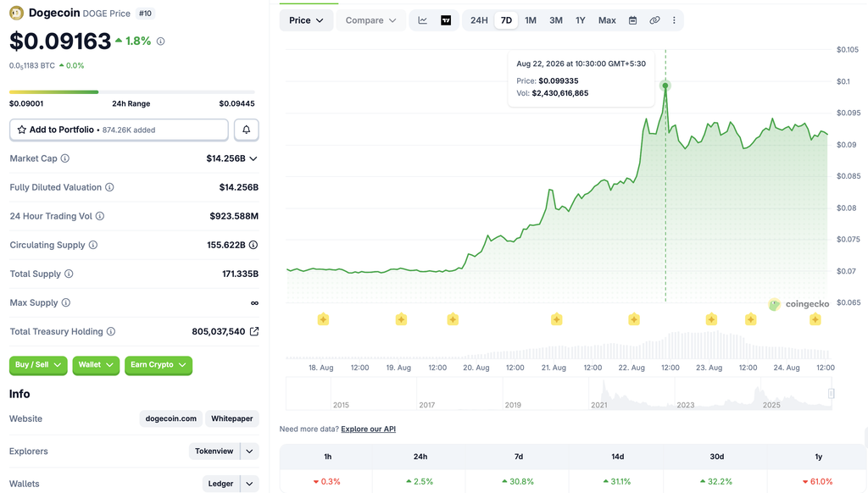The height and width of the screenshot is (493, 868).
Task: Click the highlighted price point on chart
Action: pos(665,86)
